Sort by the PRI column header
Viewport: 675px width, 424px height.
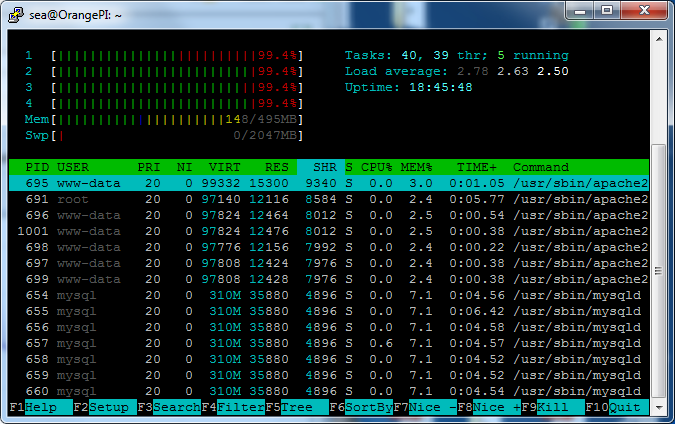point(149,167)
